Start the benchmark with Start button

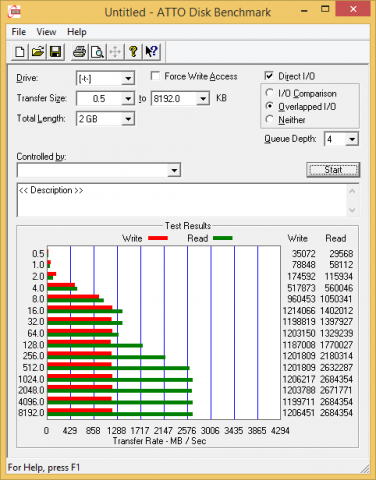[x=333, y=170]
